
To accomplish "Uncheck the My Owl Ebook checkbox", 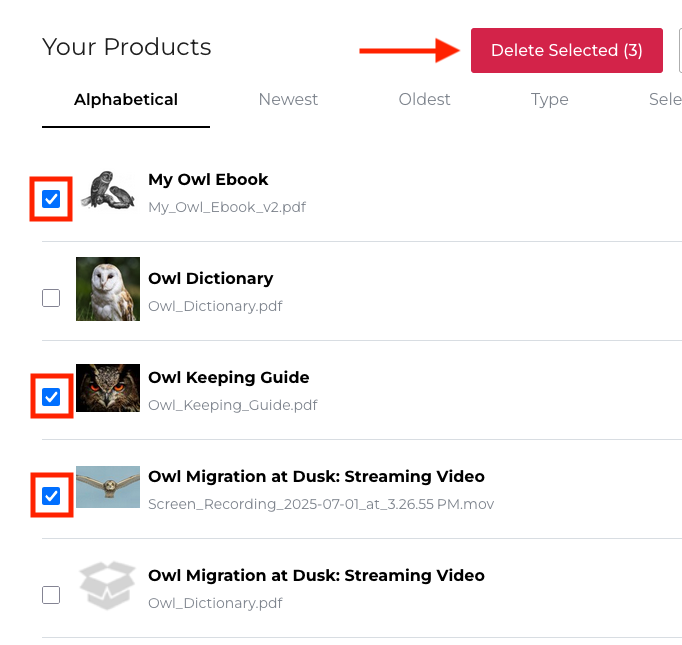I will coord(51,199).
